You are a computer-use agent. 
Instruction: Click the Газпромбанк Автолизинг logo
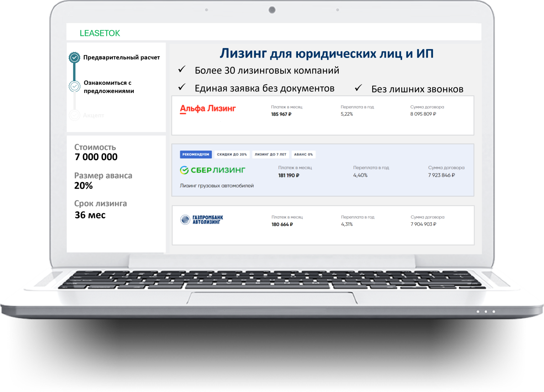pos(202,220)
